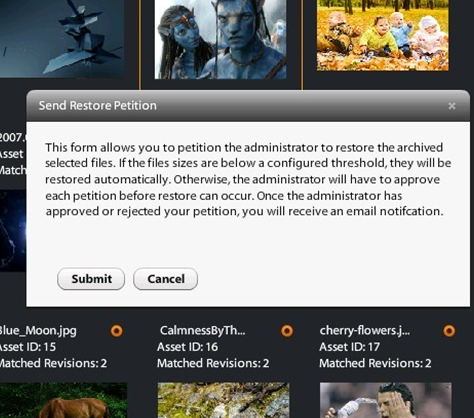Cancel the Send Restore Petition dialog

pyautogui.click(x=166, y=279)
